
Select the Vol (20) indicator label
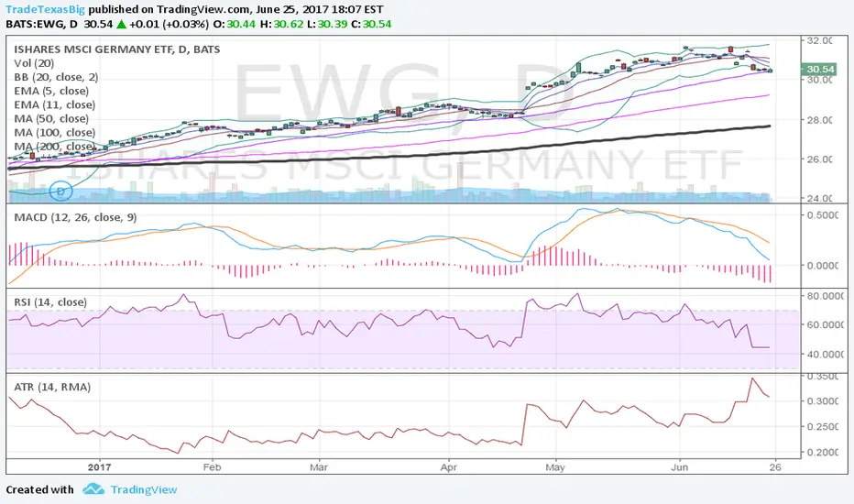pyautogui.click(x=34, y=63)
